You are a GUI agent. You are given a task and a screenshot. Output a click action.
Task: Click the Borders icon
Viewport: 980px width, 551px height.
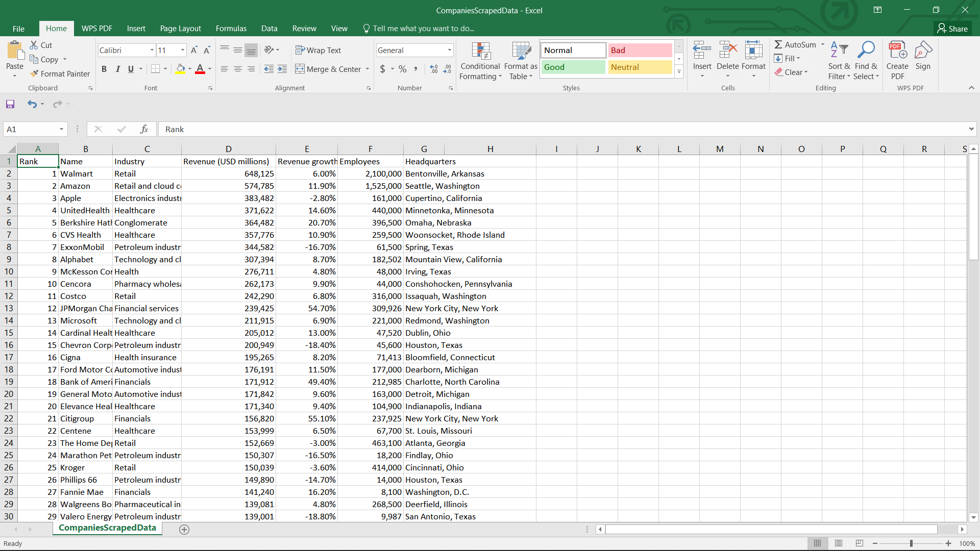point(156,69)
